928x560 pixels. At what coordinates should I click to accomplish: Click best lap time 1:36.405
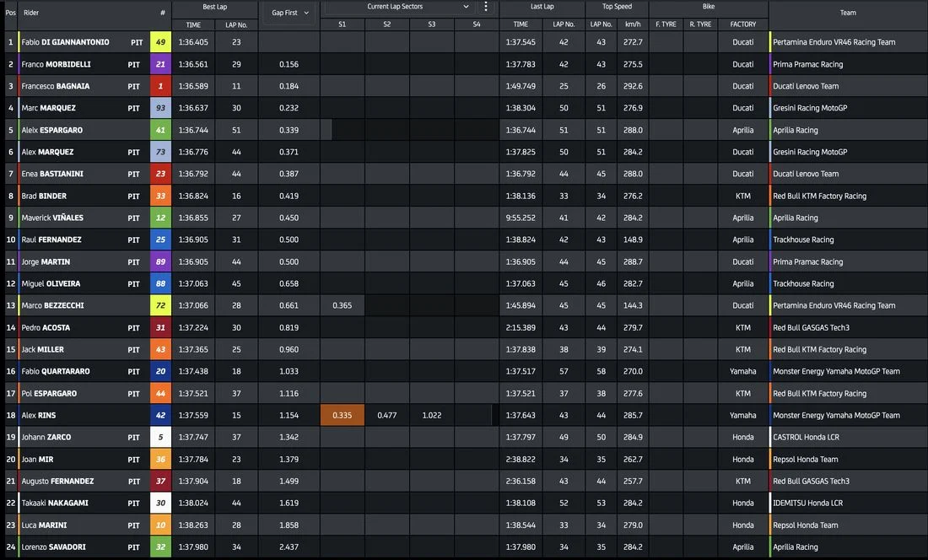pos(193,42)
